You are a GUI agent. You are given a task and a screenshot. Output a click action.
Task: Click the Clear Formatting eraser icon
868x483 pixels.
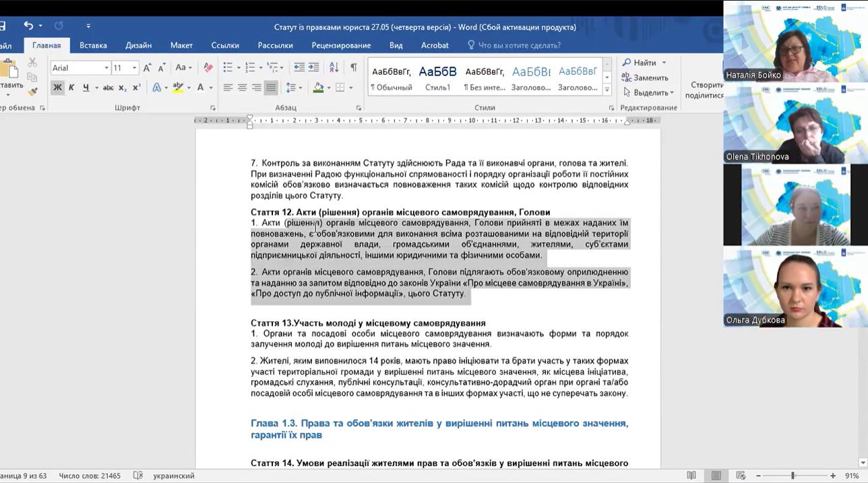tap(208, 67)
